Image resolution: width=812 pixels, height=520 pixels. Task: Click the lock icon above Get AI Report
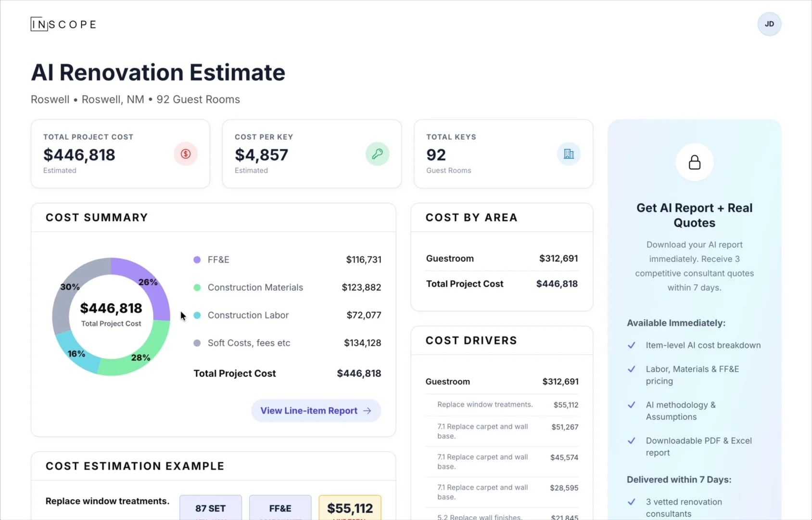[x=695, y=162]
